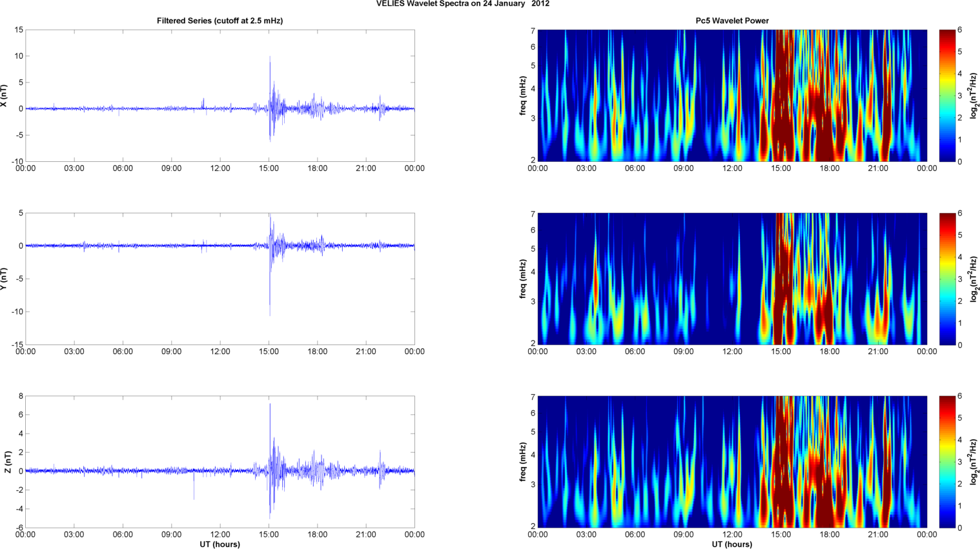Click the "12:00" tick under the X series plot
Image resolution: width=980 pixels, height=549 pixels.
tap(220, 168)
